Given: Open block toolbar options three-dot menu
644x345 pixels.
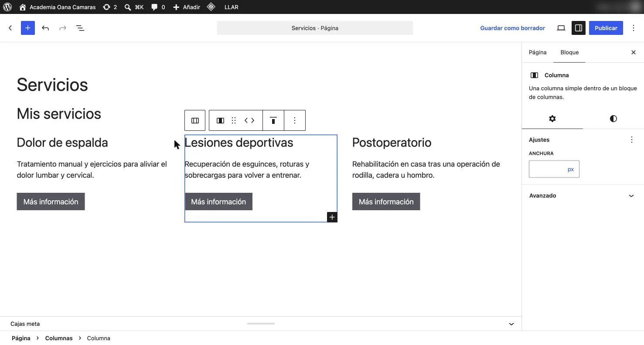Looking at the screenshot, I should (295, 120).
